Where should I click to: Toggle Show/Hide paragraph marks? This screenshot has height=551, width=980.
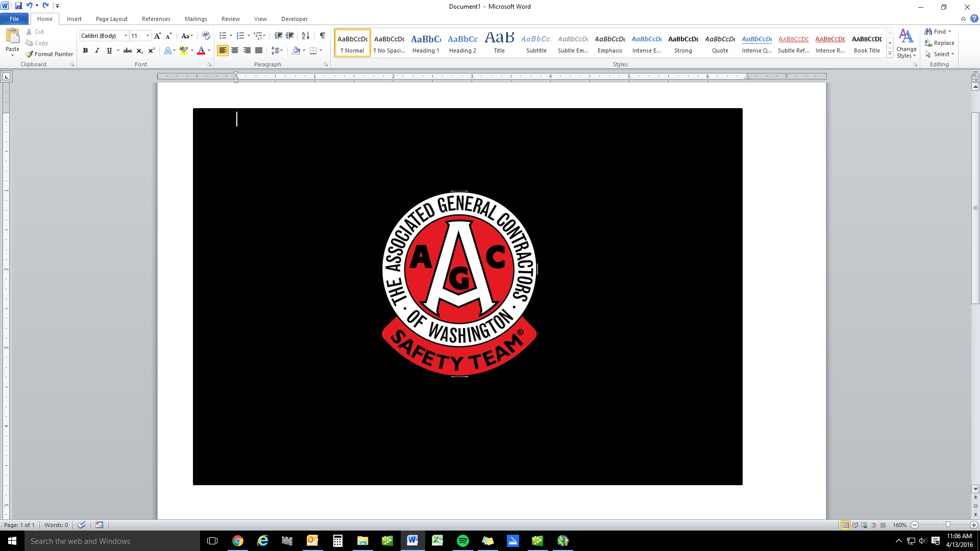click(323, 36)
